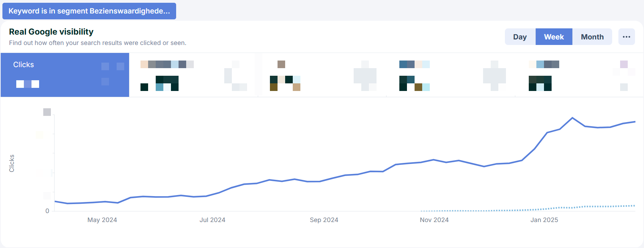Click the vertical Clicks y-axis title

12,163
